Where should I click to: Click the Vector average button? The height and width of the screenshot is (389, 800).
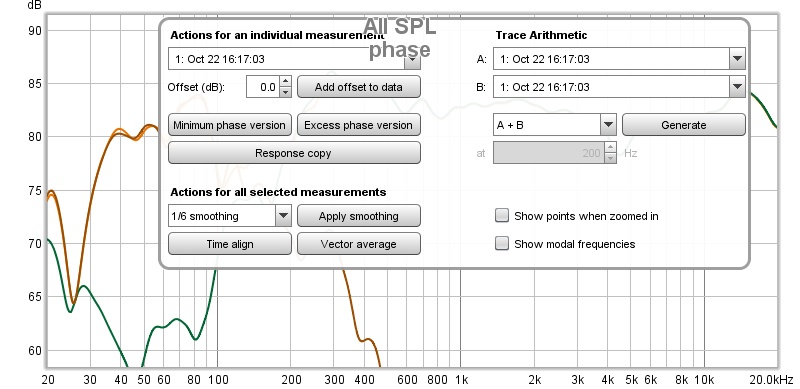[x=359, y=244]
